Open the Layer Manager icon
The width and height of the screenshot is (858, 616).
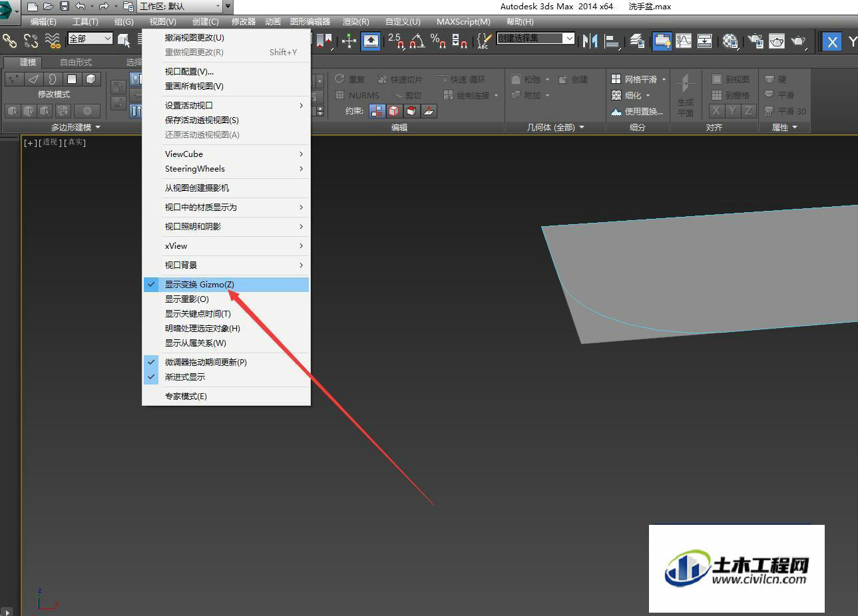[637, 41]
